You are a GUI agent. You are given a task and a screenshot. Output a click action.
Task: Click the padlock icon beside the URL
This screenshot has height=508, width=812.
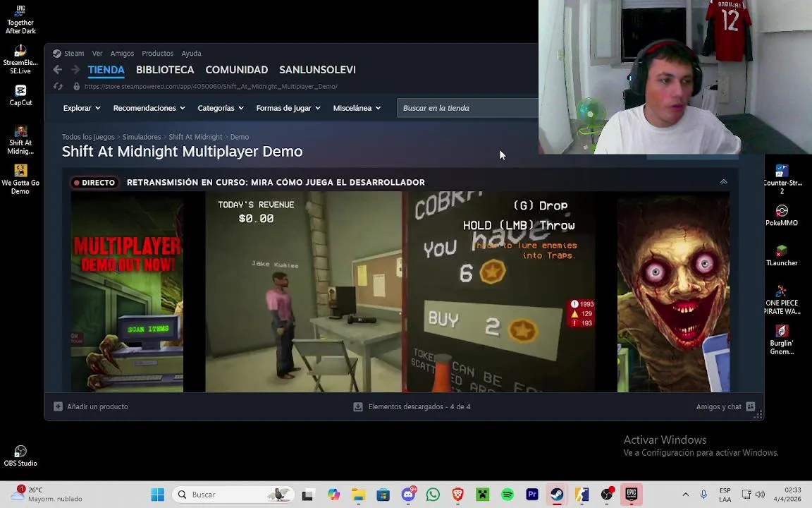pyautogui.click(x=77, y=87)
